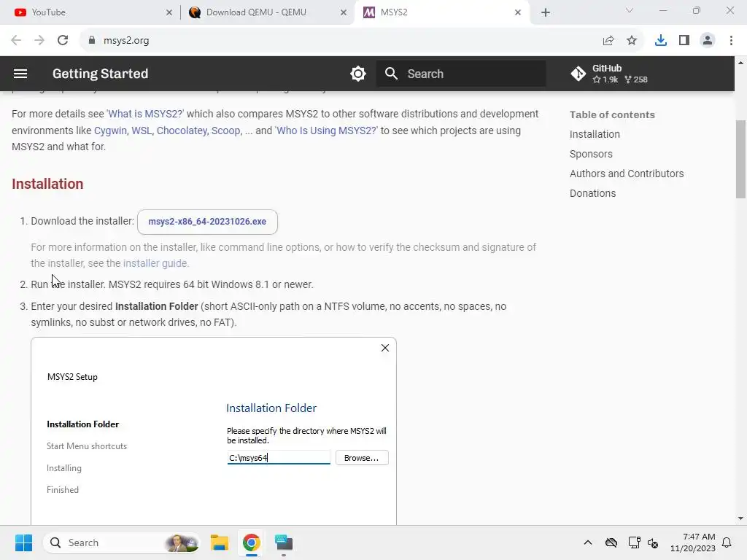747x560 pixels.
Task: Click the muted volume tray icon
Action: (653, 542)
